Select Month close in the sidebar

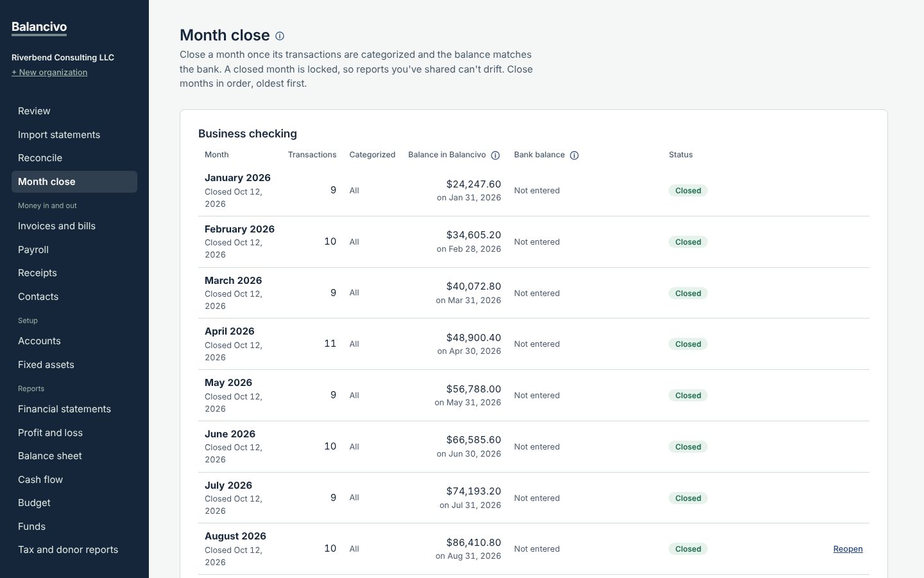click(74, 182)
